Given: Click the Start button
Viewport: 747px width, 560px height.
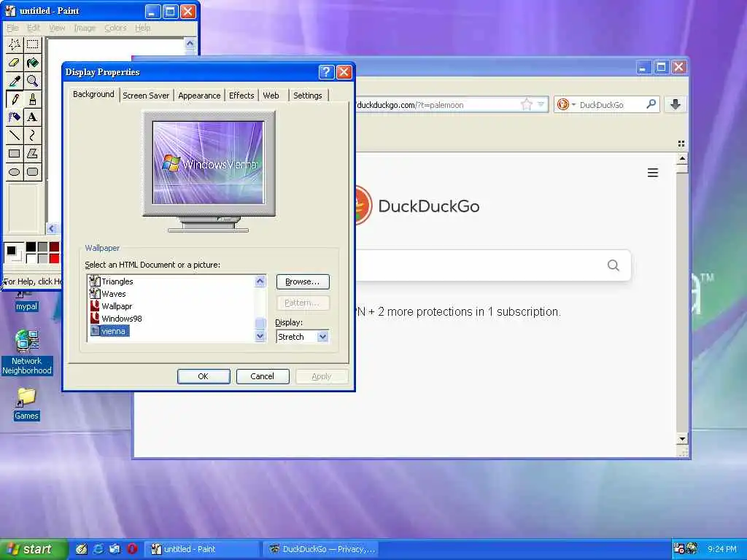Looking at the screenshot, I should 34,549.
